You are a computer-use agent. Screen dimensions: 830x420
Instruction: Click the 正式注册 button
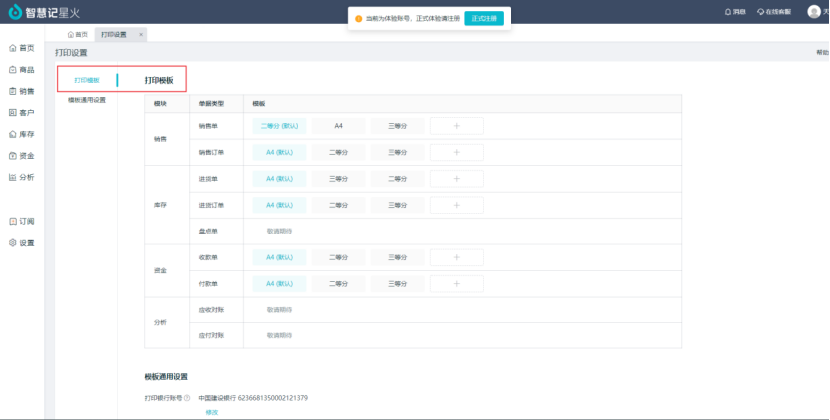(484, 19)
